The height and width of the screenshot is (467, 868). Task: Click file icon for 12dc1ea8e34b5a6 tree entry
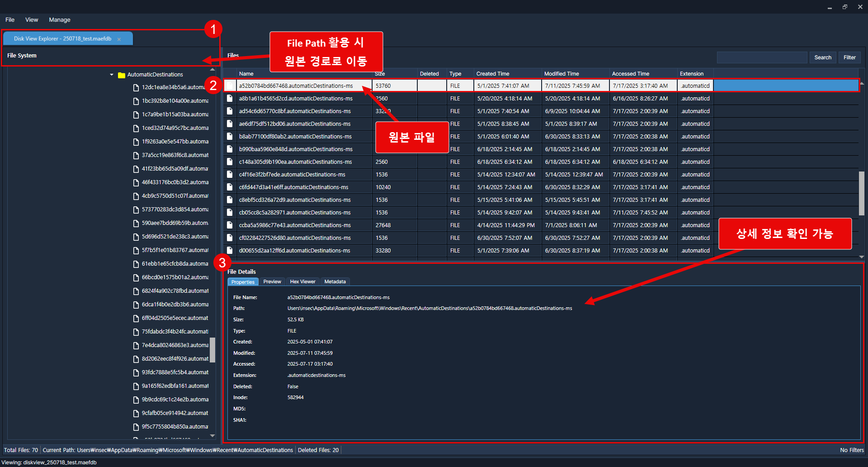point(136,88)
